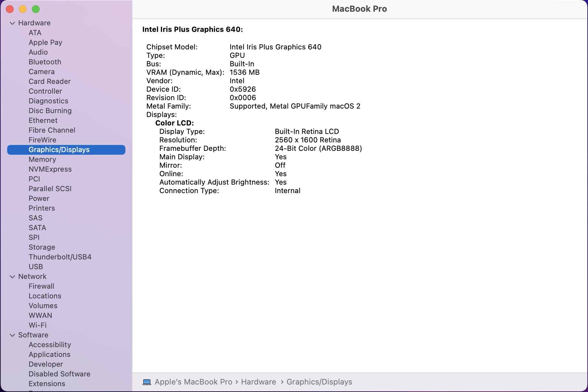Open Apple Pay hardware info
The height and width of the screenshot is (392, 588).
point(45,43)
